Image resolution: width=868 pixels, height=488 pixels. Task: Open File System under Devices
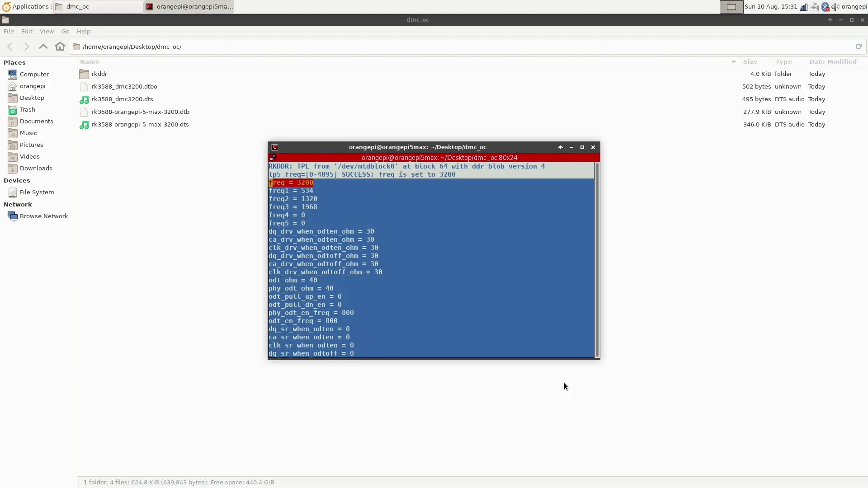point(37,192)
